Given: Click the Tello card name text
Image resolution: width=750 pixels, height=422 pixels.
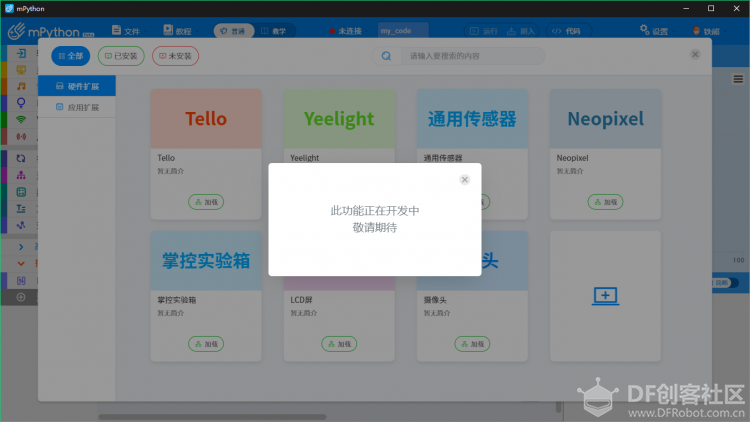Looking at the screenshot, I should click(x=166, y=158).
